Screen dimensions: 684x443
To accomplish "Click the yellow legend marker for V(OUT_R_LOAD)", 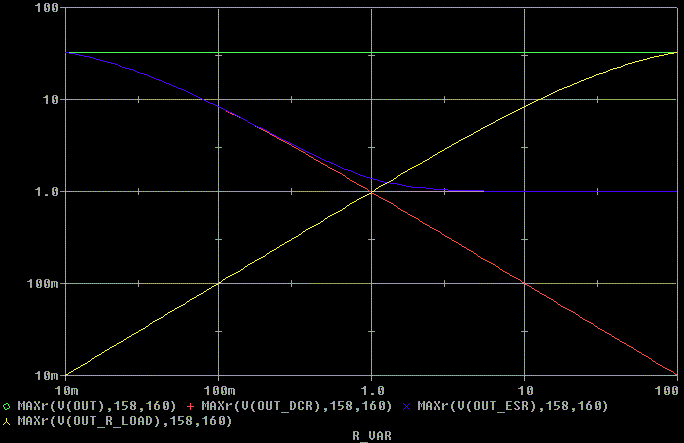I will tap(8, 422).
